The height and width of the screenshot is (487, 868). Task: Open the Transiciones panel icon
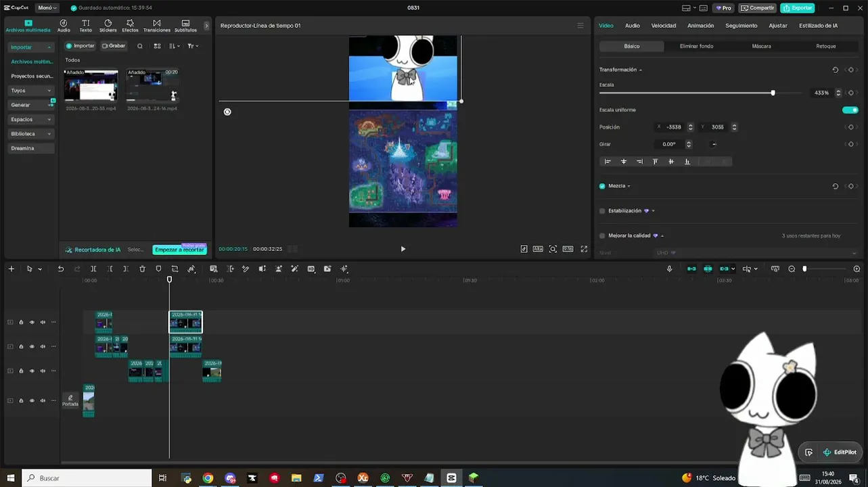157,26
